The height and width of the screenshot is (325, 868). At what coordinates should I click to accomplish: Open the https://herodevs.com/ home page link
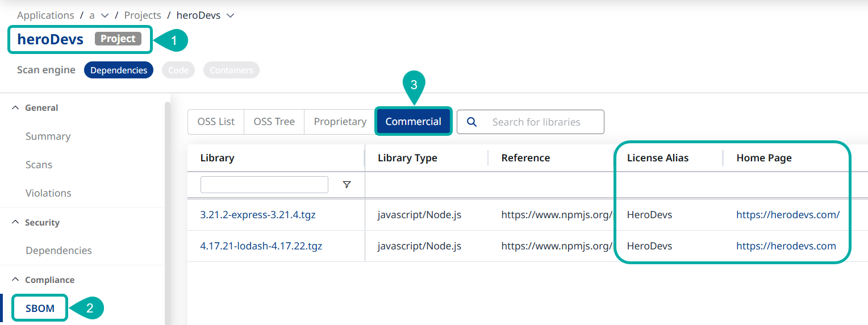tap(787, 215)
